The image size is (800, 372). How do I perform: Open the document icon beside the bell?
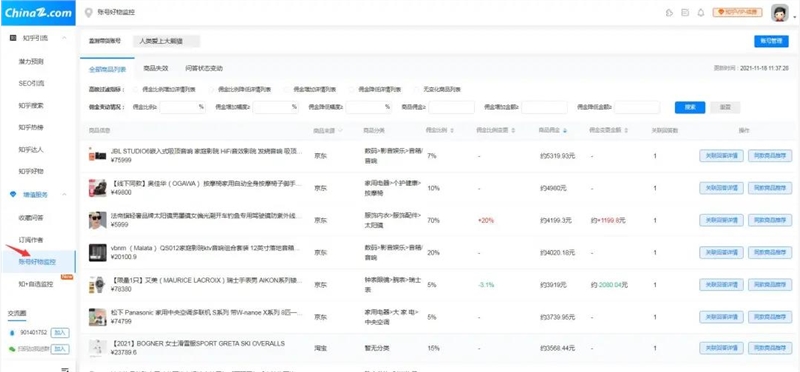click(685, 12)
